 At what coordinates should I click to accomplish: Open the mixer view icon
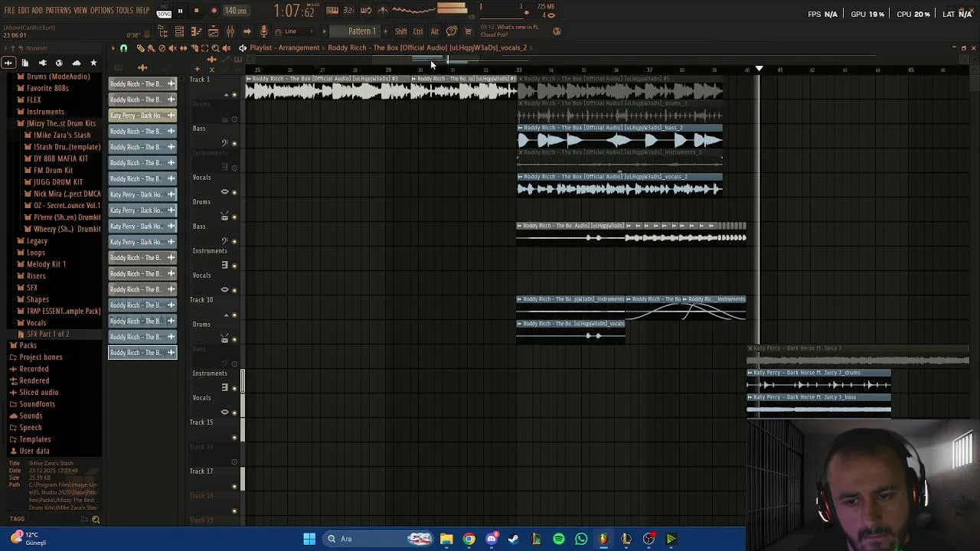(230, 31)
